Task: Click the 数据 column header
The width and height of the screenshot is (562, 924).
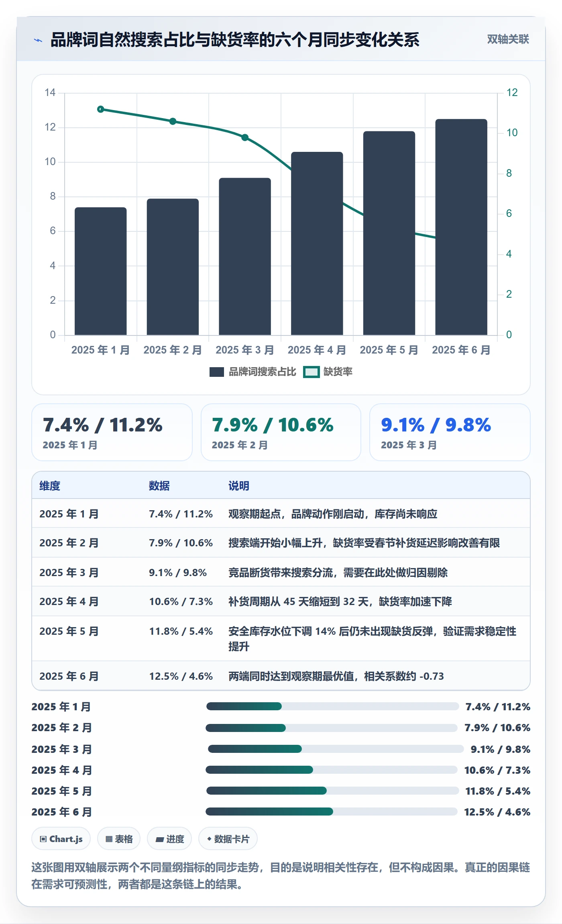Action: pyautogui.click(x=159, y=486)
